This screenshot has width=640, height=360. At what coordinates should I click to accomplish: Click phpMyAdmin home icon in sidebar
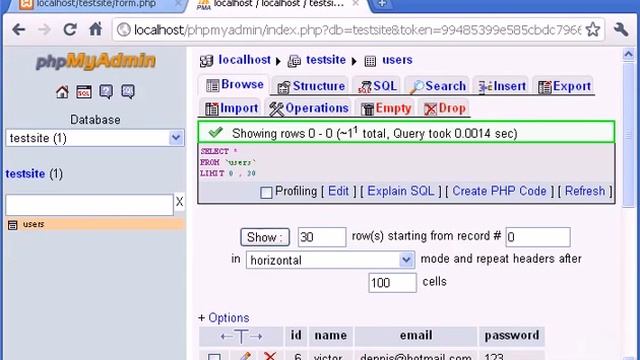(62, 92)
